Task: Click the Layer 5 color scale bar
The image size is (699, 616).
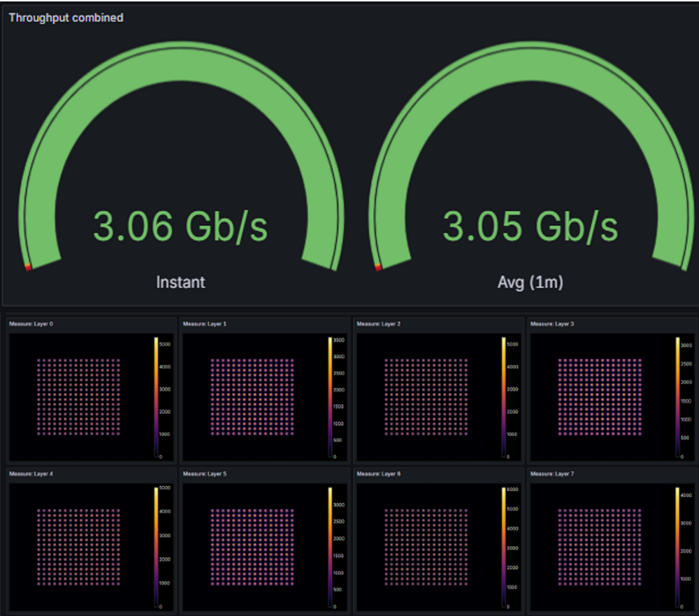Action: pos(329,547)
